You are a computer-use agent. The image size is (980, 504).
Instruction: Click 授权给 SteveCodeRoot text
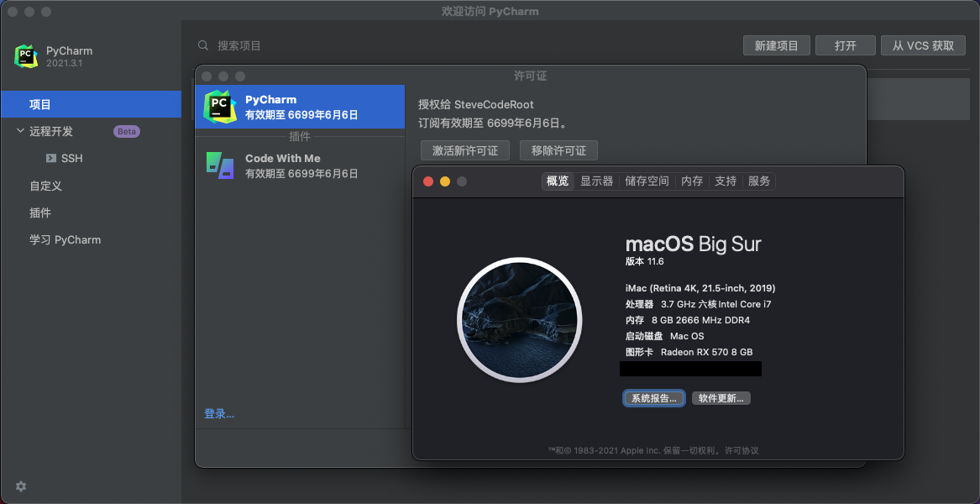(x=475, y=104)
